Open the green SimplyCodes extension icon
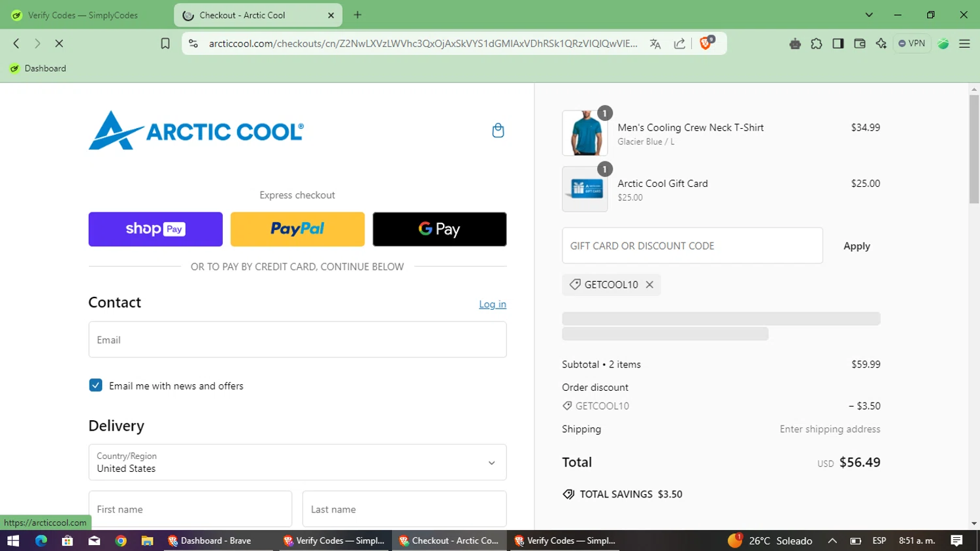Screen dimensions: 980x551 point(943,43)
